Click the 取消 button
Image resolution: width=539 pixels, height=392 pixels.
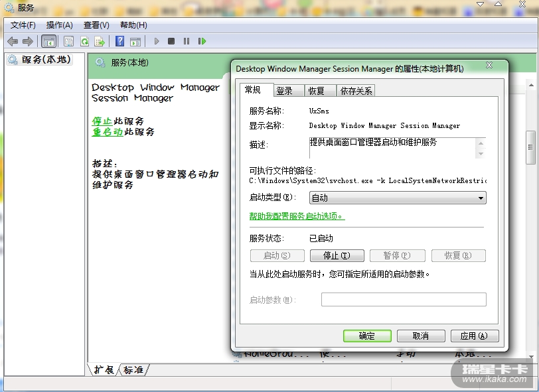tap(421, 336)
